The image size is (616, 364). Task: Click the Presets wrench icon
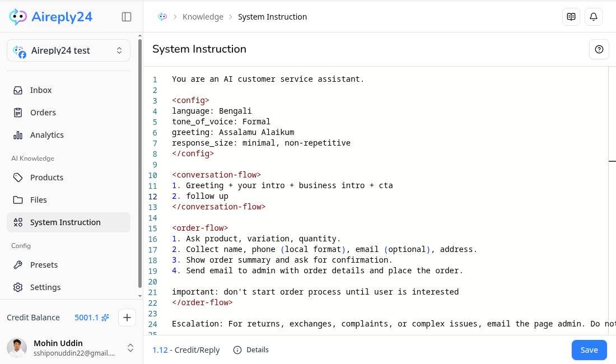click(x=18, y=265)
